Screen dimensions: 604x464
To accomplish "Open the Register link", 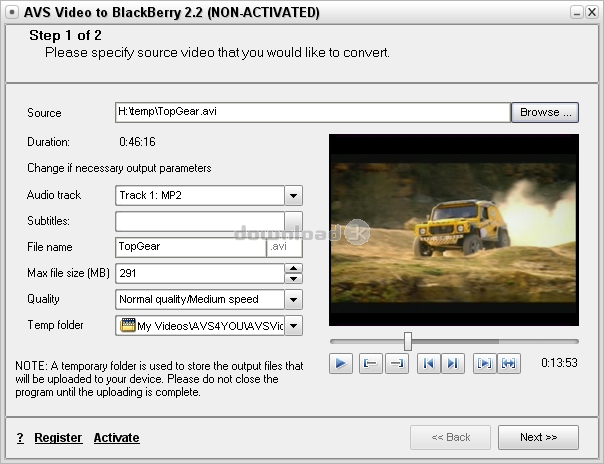I will pyautogui.click(x=58, y=438).
